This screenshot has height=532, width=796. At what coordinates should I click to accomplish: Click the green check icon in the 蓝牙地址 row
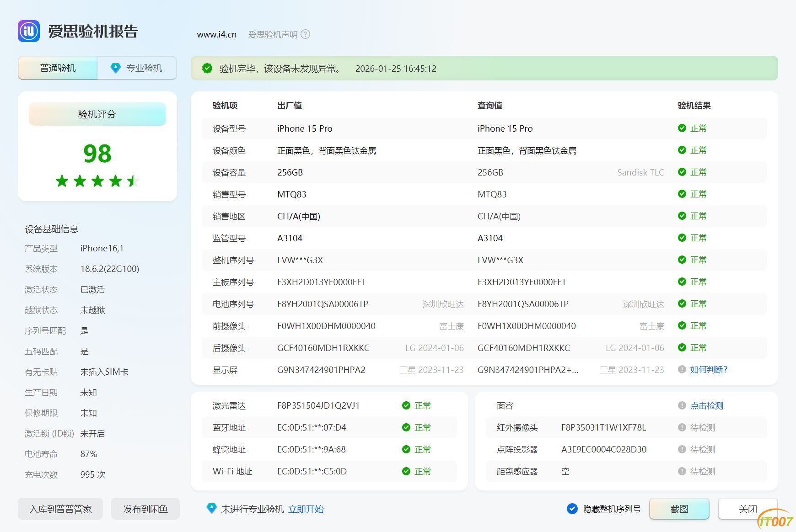coord(406,427)
